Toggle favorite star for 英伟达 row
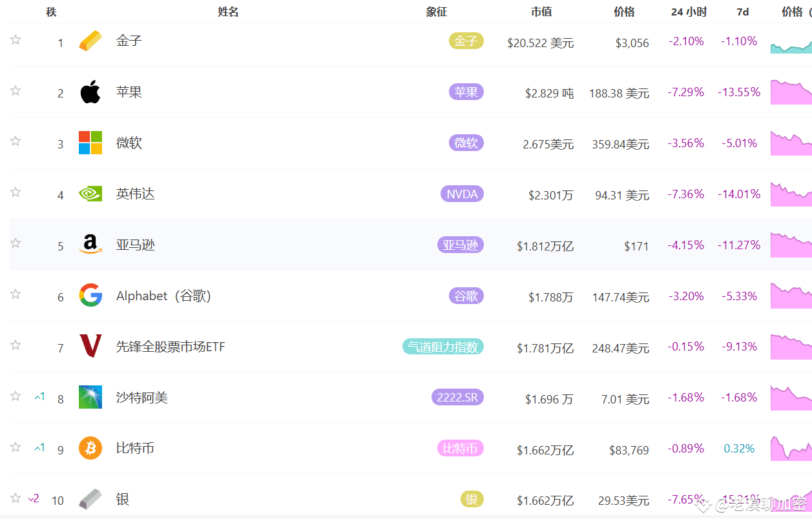Screen dimensions: 812x519 (16, 192)
